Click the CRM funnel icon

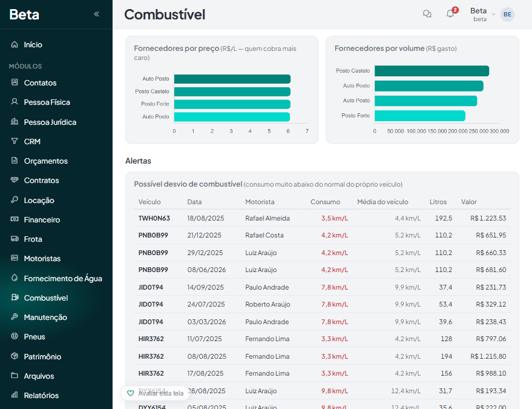coord(15,141)
